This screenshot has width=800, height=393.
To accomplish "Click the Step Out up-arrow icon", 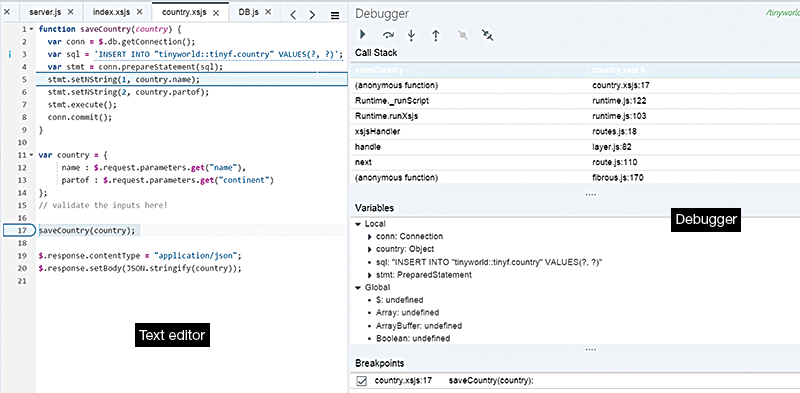I will 436,35.
